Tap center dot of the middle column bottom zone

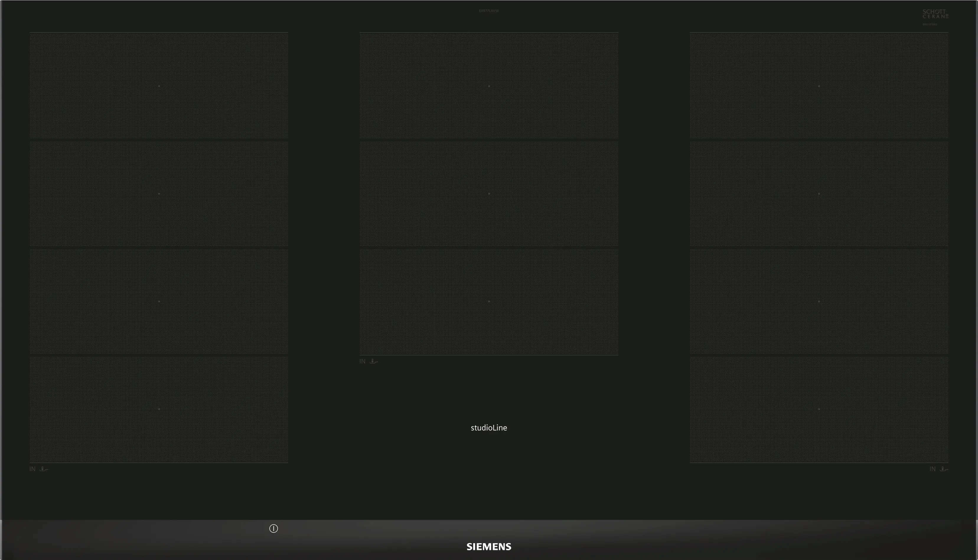(489, 301)
